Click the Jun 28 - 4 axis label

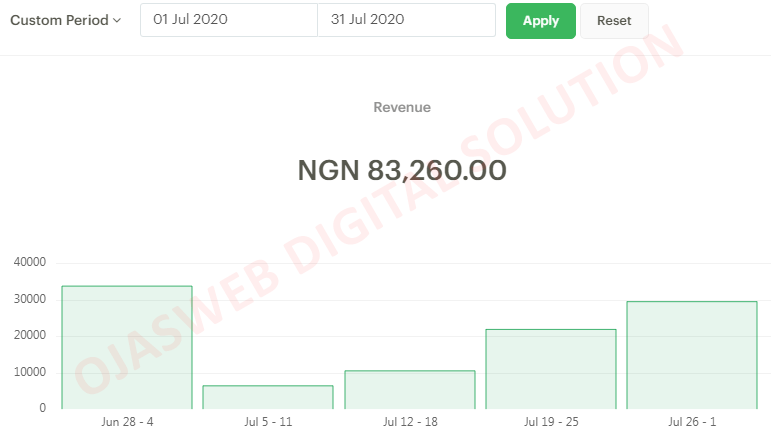127,422
